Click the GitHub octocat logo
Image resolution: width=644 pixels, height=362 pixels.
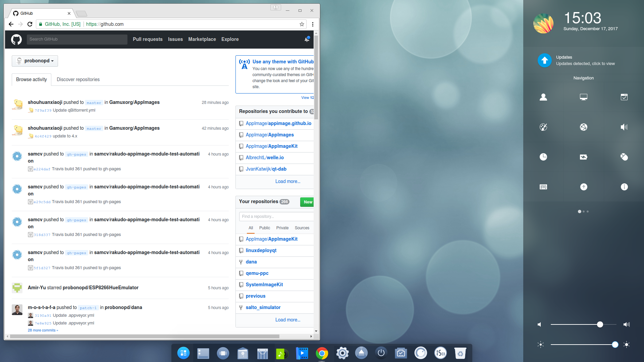16,39
